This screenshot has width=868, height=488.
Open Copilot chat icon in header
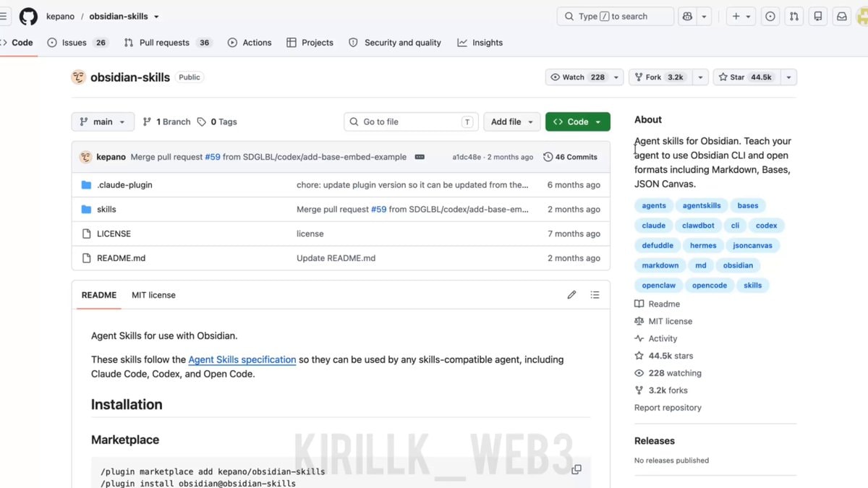click(x=687, y=16)
